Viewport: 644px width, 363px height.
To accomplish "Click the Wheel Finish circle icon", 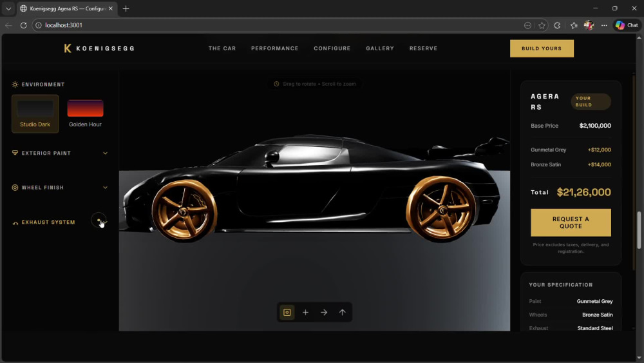I will pos(15,188).
